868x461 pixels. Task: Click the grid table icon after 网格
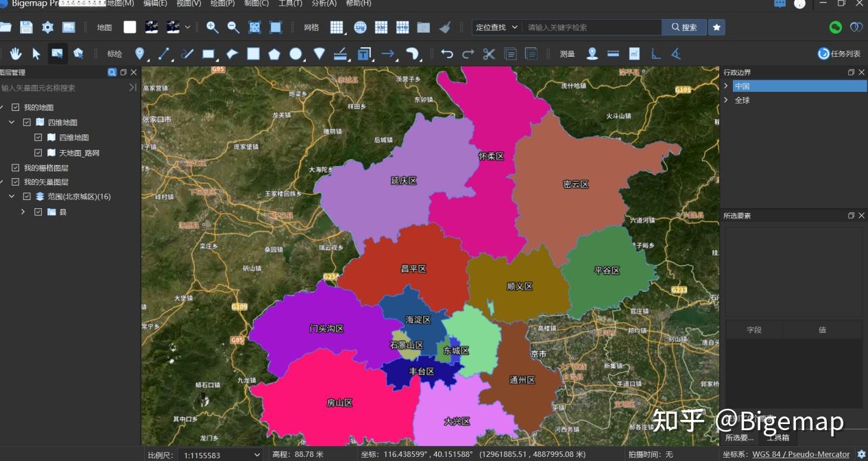(x=337, y=27)
